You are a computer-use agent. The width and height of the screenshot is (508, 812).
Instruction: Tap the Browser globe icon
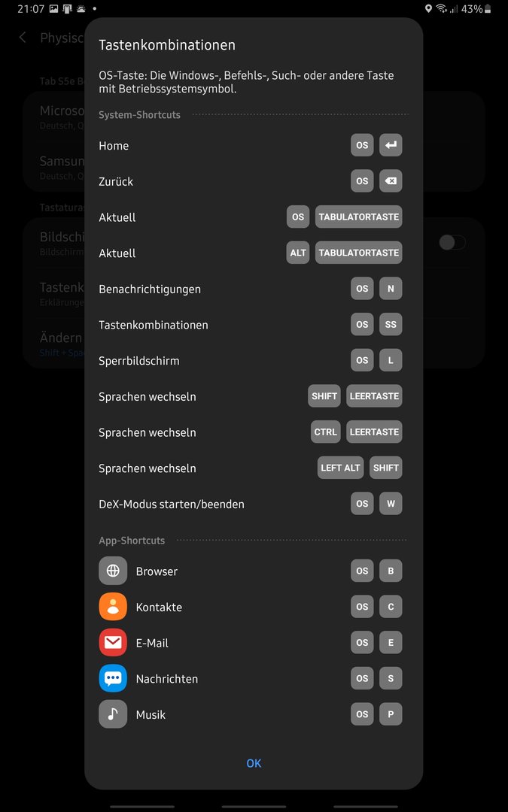[x=113, y=571]
